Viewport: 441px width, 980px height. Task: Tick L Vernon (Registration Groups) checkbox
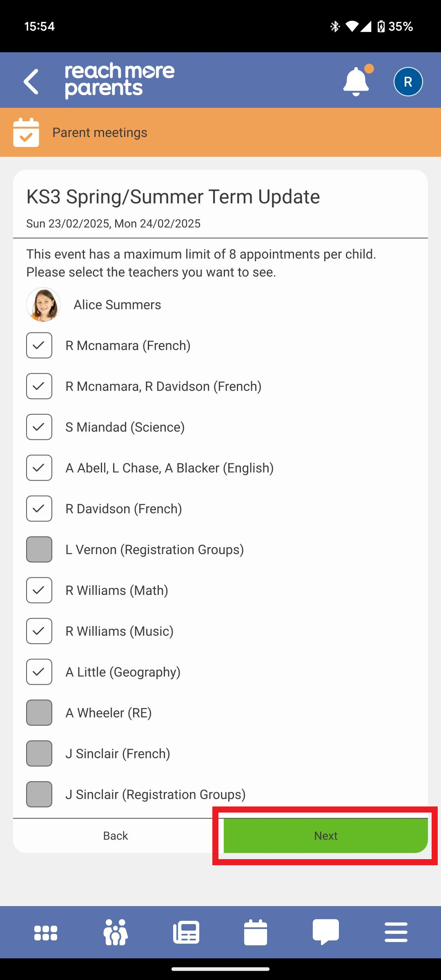pyautogui.click(x=39, y=550)
